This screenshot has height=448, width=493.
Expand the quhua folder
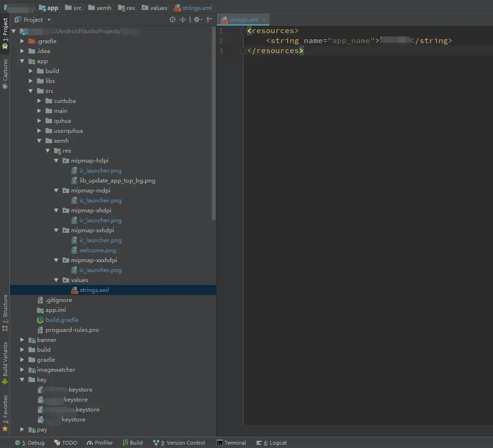(39, 121)
